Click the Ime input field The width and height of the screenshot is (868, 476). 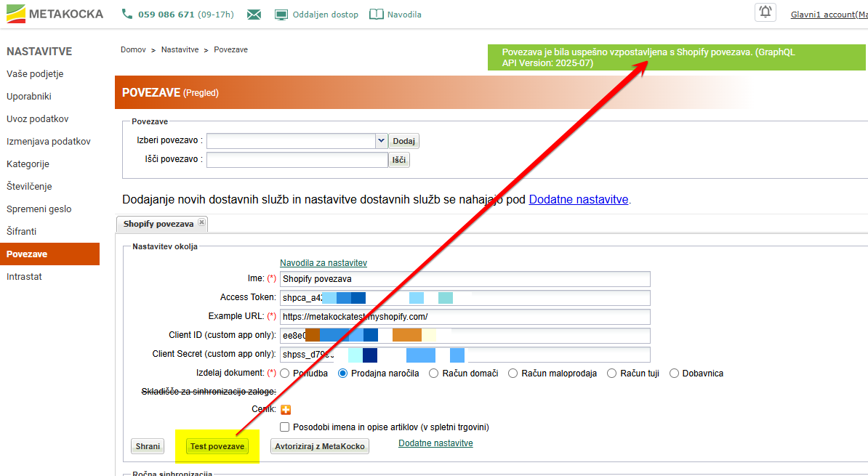pyautogui.click(x=465, y=279)
